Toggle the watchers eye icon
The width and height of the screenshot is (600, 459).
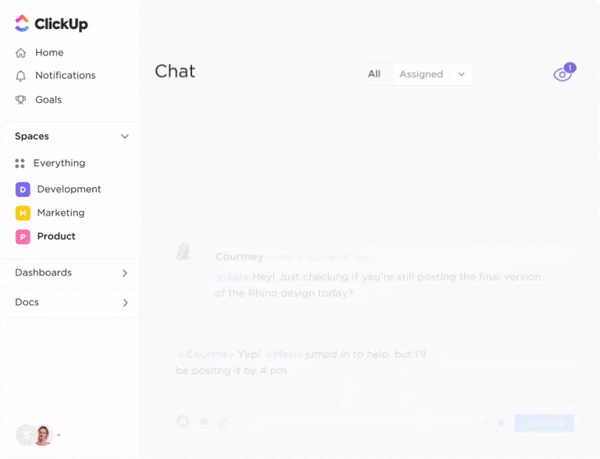[x=564, y=73]
